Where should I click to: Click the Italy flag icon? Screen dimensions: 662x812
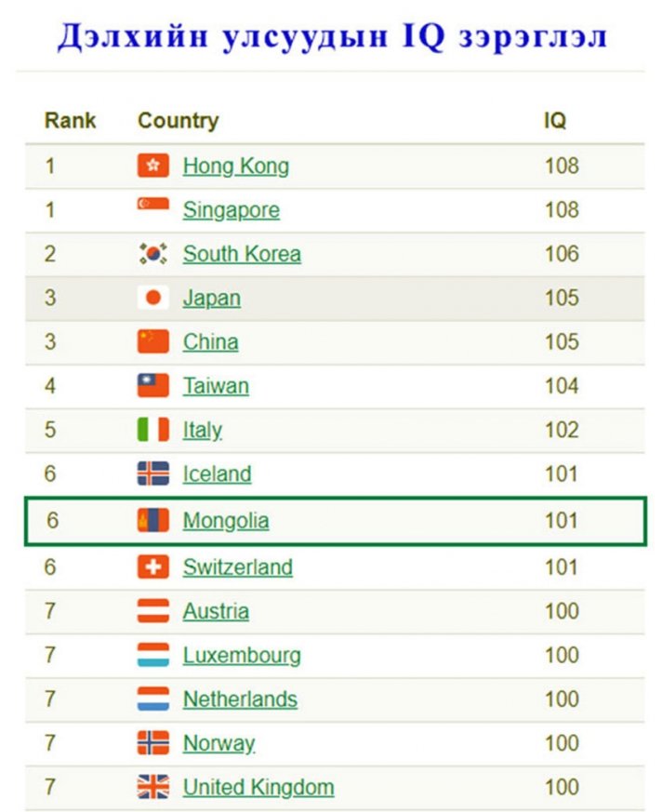point(153,430)
